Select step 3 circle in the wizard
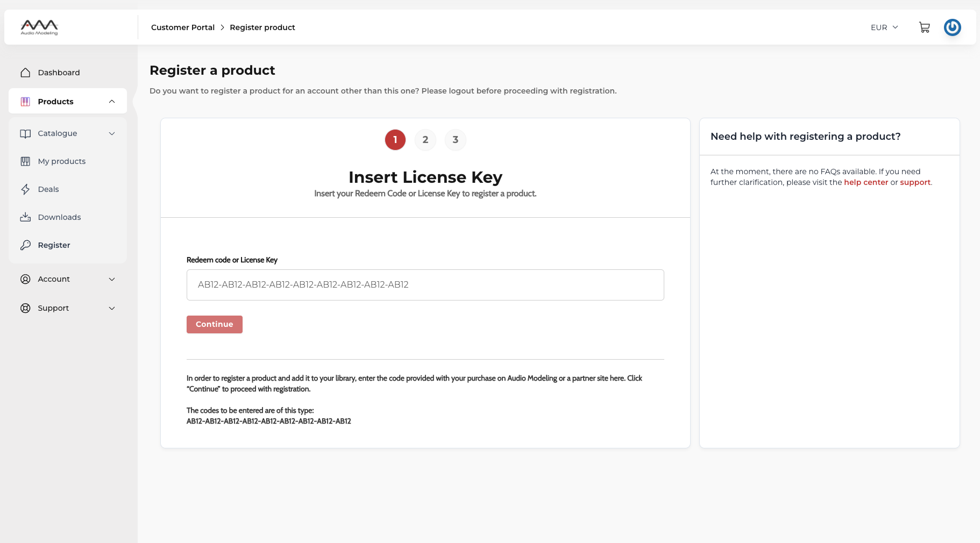Screen dimensions: 980x543 tap(456, 140)
